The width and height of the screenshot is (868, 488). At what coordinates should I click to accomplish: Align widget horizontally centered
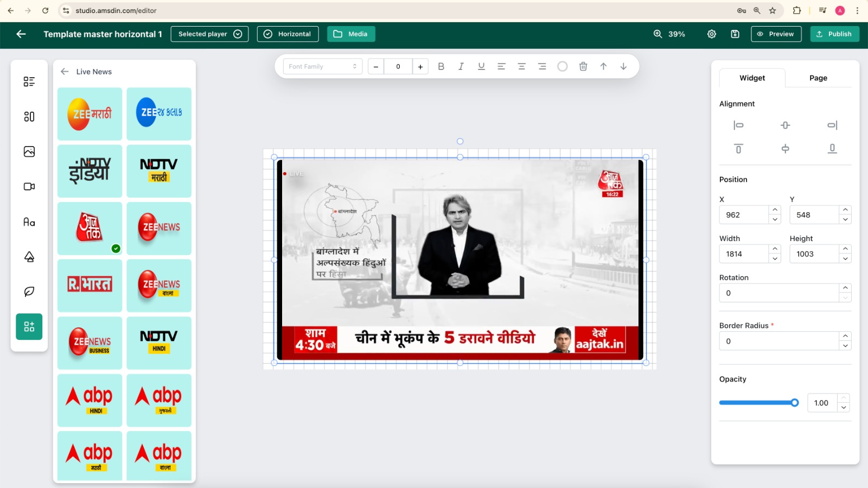[x=785, y=125]
